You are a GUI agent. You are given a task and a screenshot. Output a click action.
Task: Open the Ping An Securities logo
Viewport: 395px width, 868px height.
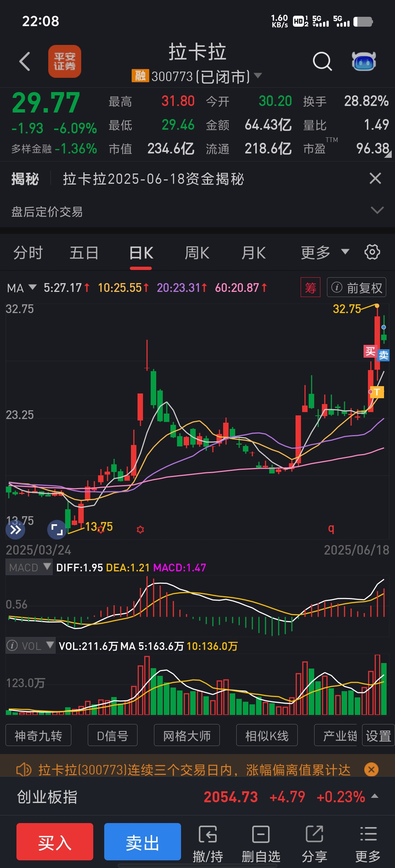(65, 61)
